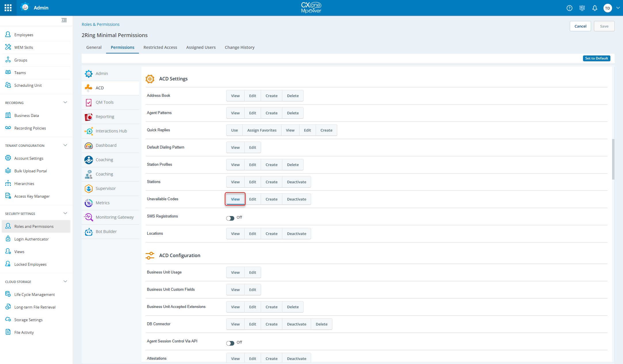This screenshot has height=364, width=623.
Task: Open Locked Employees in sidebar
Action: click(x=36, y=264)
